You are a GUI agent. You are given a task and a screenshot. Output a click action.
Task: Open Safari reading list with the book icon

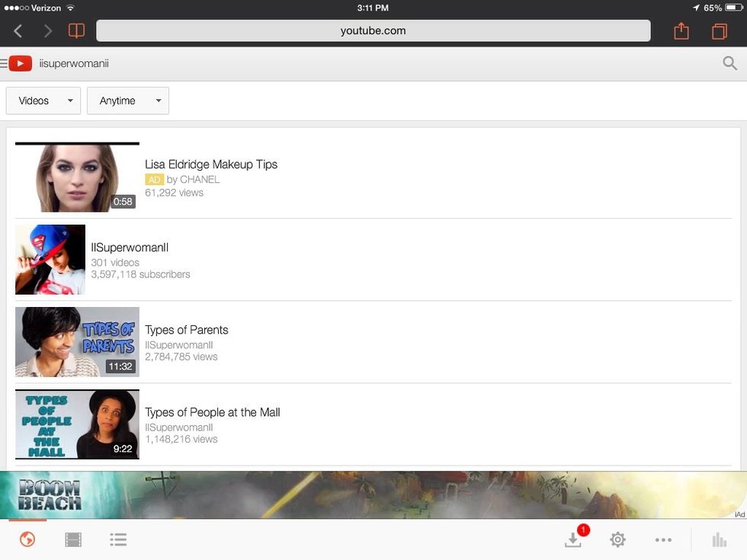coord(75,30)
